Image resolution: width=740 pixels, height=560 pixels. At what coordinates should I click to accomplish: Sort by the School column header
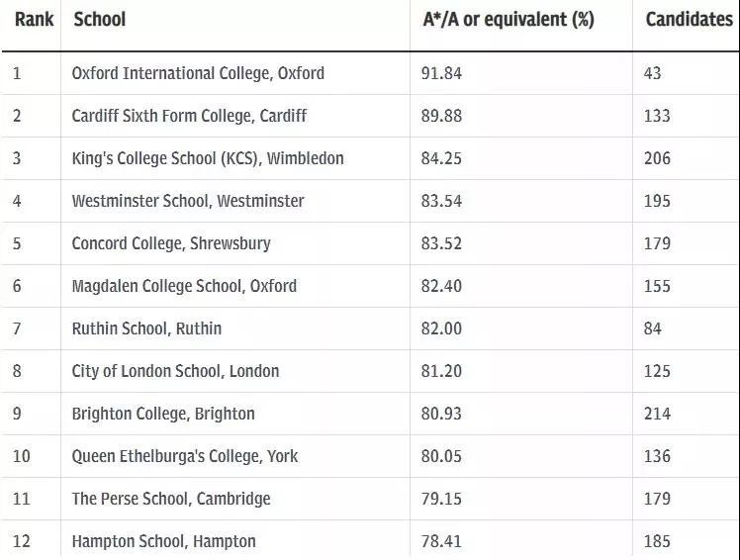pos(100,20)
